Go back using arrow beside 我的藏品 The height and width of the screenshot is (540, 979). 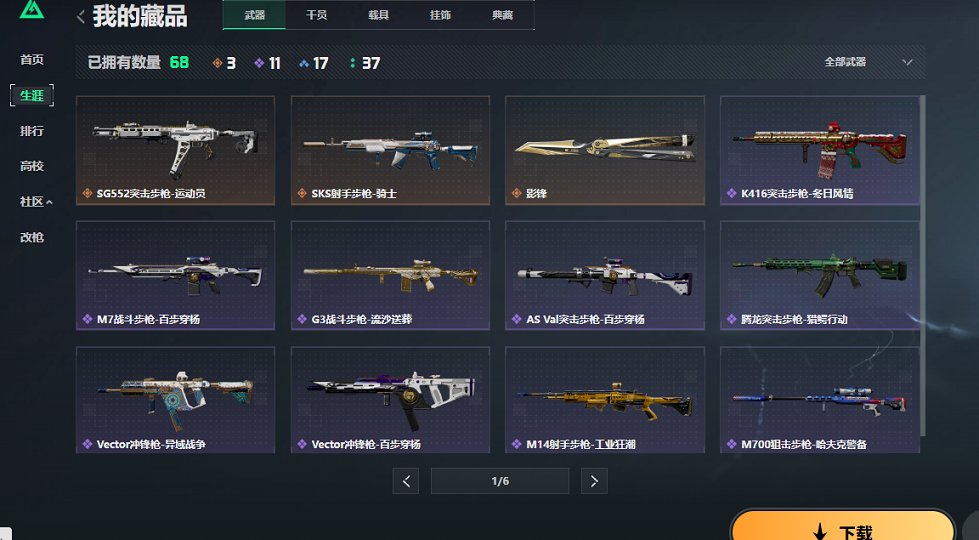pos(81,17)
